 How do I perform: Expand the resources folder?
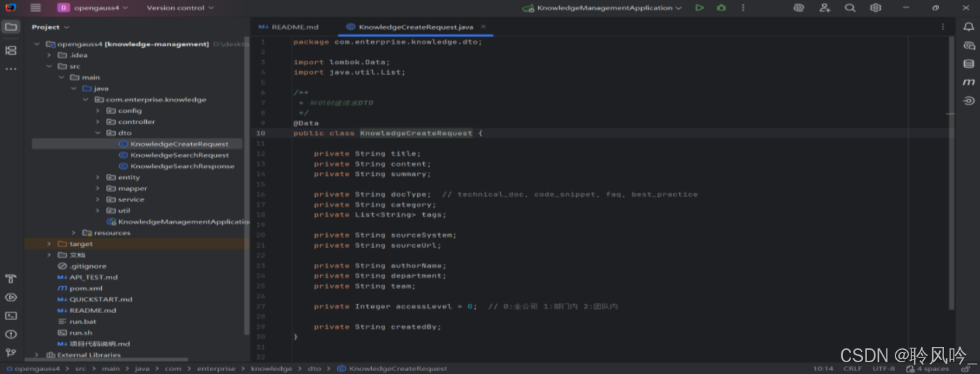pos(74,233)
